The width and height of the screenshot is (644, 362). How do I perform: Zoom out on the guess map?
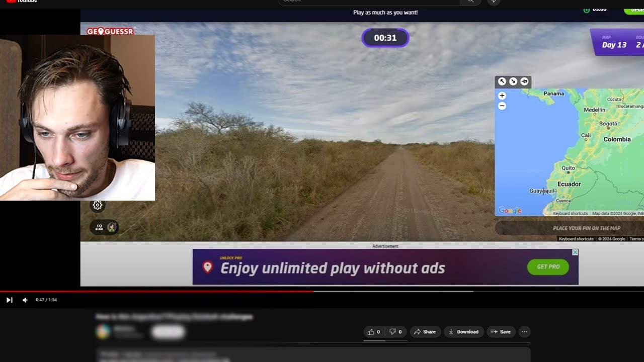click(x=502, y=106)
